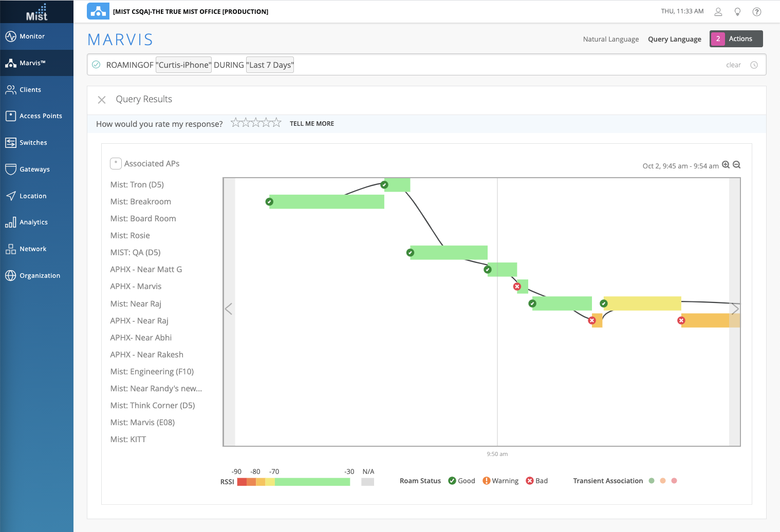This screenshot has width=780, height=532.
Task: Rate the response with the fifth star
Action: (276, 123)
